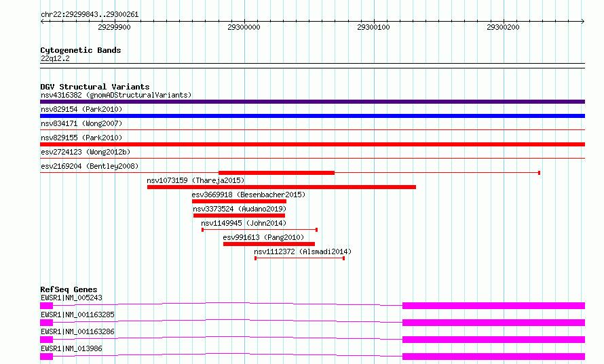
Task: Click the nsv834171 (Wong2007) label
Action: pos(81,123)
